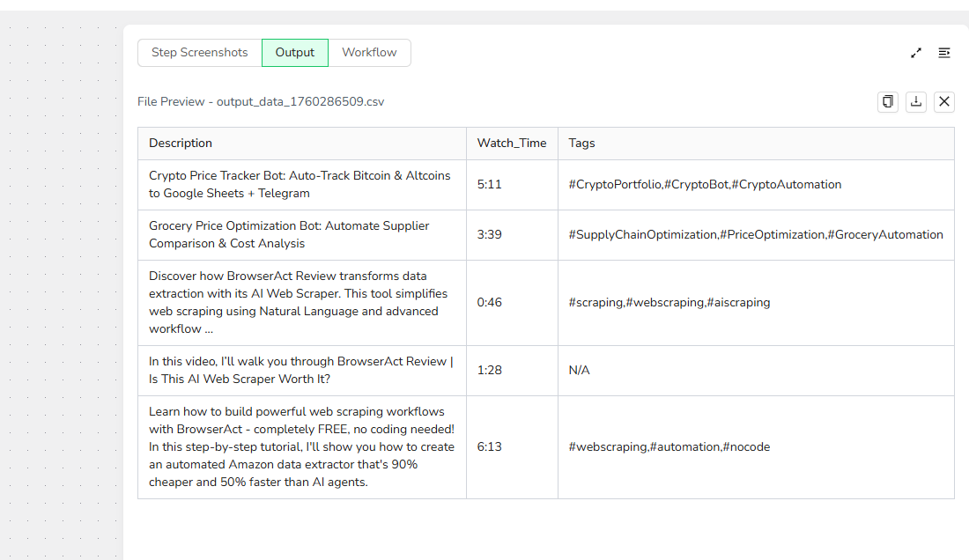This screenshot has width=969, height=560.
Task: Click the expand to fullscreen arrows icon
Action: coord(916,53)
